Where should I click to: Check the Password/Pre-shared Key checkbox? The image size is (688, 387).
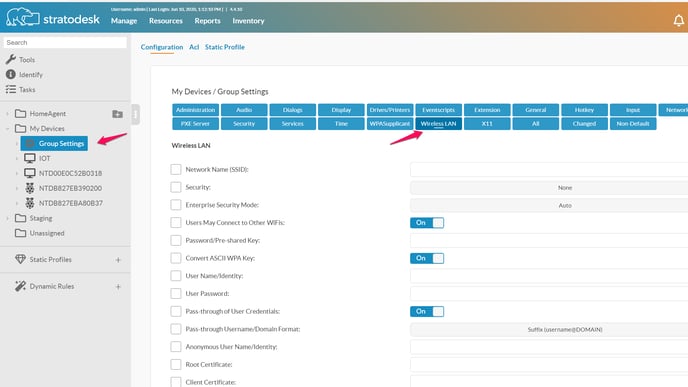tap(176, 240)
